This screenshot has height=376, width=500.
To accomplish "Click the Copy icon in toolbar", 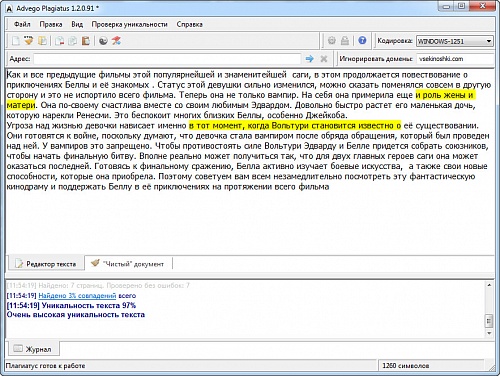I will [x=72, y=41].
